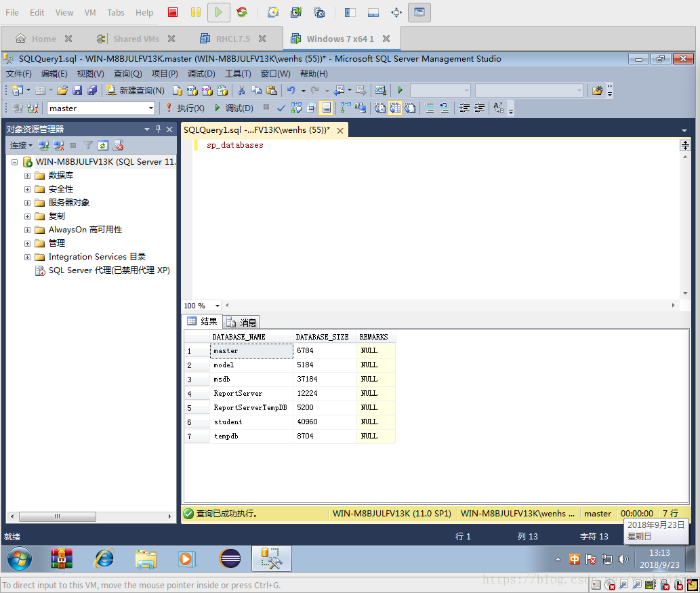Screen dimensions: 700x593
Task: Increase indent of selected lines
Action: coord(480,108)
